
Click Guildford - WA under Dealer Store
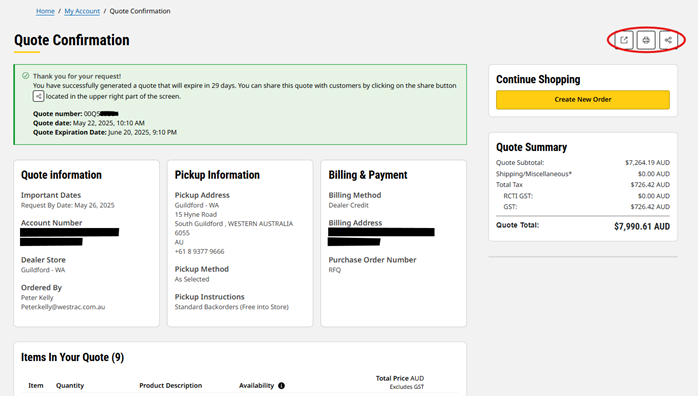click(43, 270)
